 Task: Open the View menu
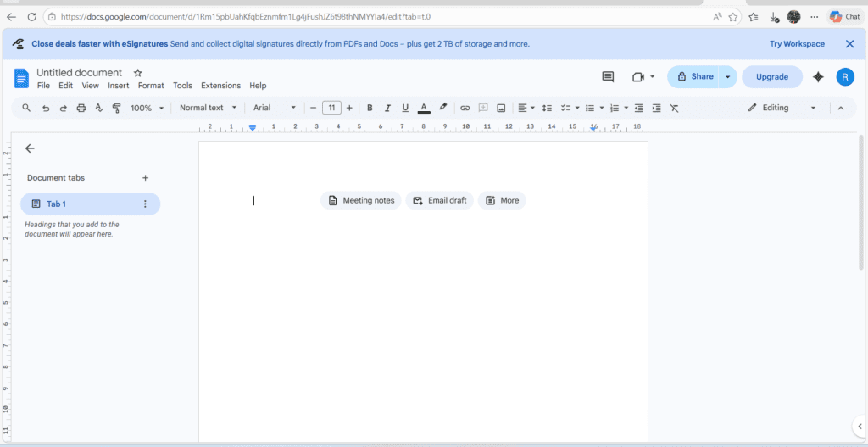90,86
